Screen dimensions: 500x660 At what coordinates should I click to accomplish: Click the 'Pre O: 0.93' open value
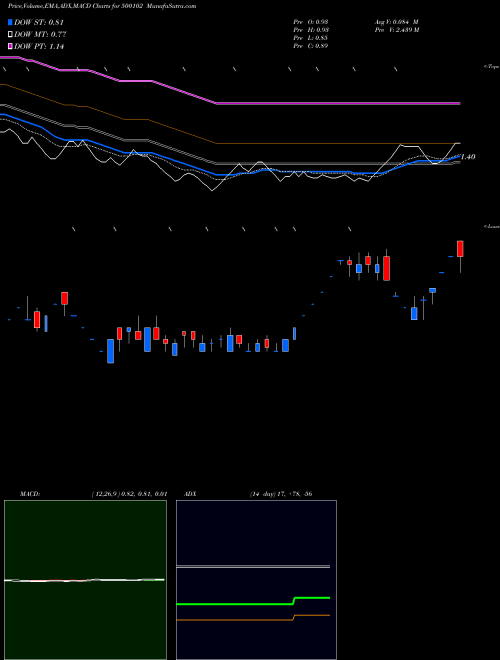coord(311,22)
